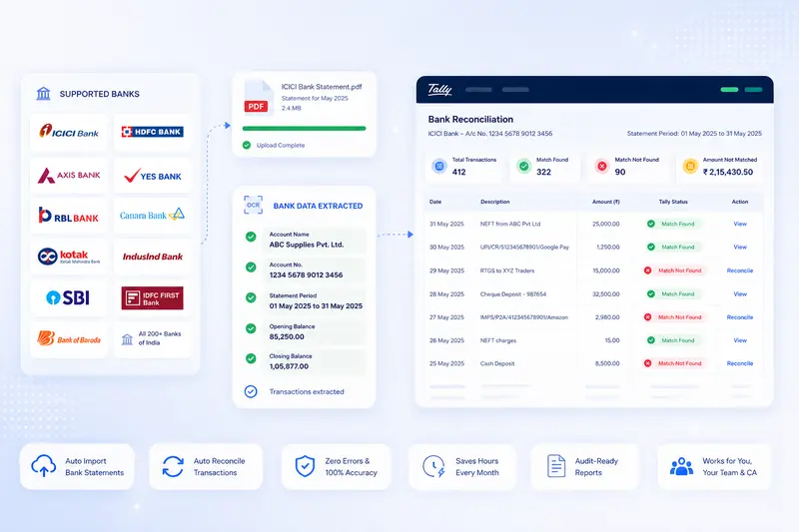Click the ICICI Bank Statement.pdf filename
799x532 pixels.
click(322, 87)
